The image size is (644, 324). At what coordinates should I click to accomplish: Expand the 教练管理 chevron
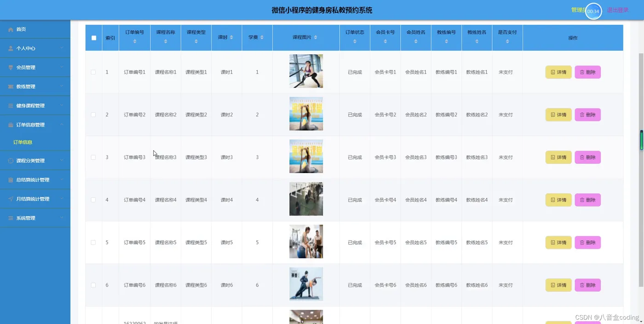tap(62, 86)
